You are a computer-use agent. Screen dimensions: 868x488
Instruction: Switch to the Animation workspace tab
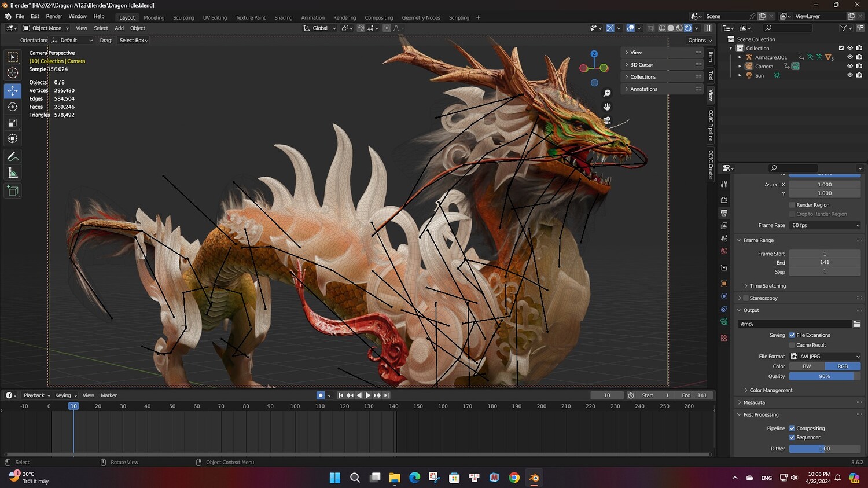click(x=312, y=17)
